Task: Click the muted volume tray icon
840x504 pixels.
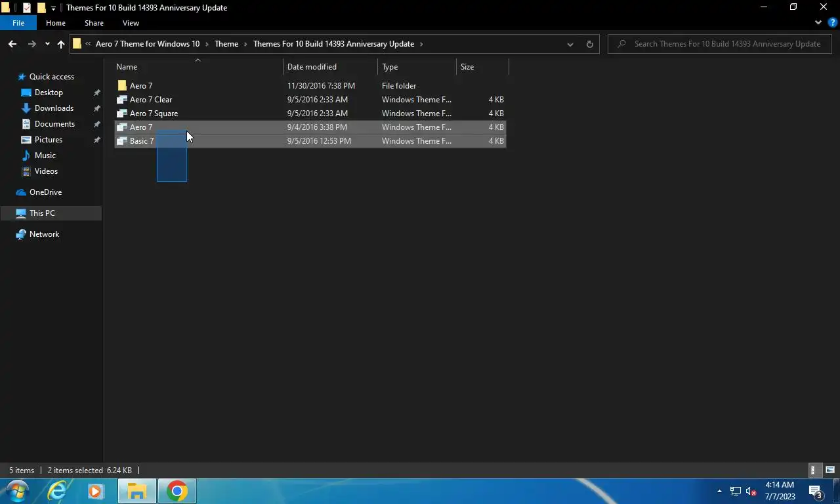Action: click(x=752, y=491)
